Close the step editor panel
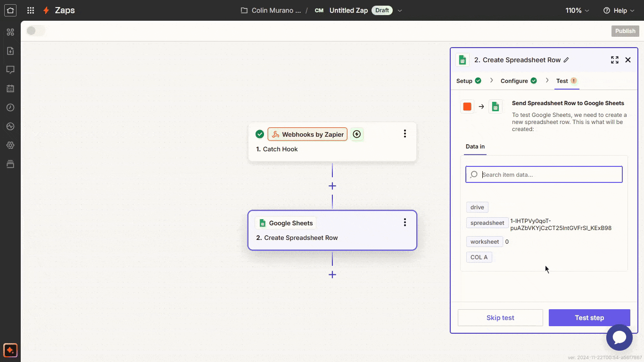The image size is (644, 362). (x=628, y=60)
